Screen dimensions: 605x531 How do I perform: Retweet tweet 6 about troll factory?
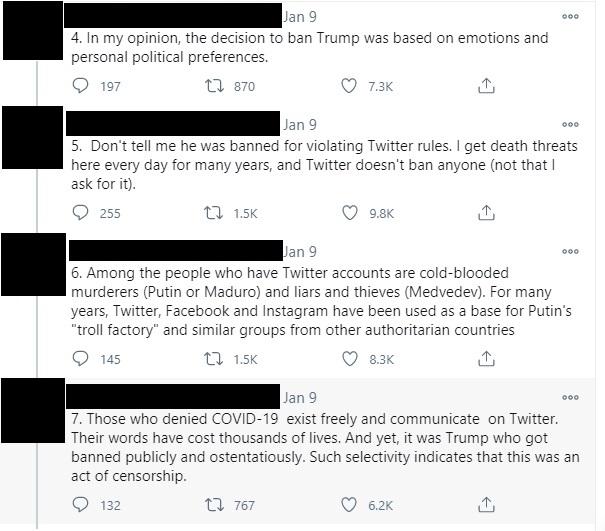(213, 359)
